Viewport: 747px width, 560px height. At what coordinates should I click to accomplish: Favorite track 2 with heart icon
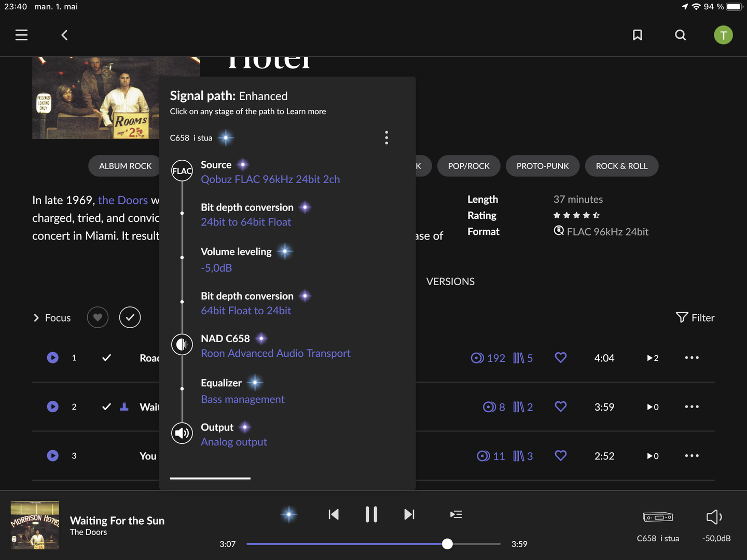[561, 407]
